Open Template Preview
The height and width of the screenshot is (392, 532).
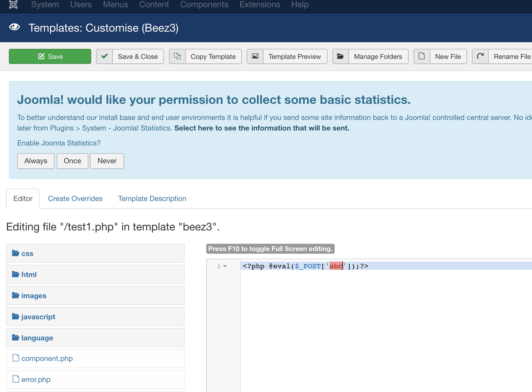click(x=287, y=56)
